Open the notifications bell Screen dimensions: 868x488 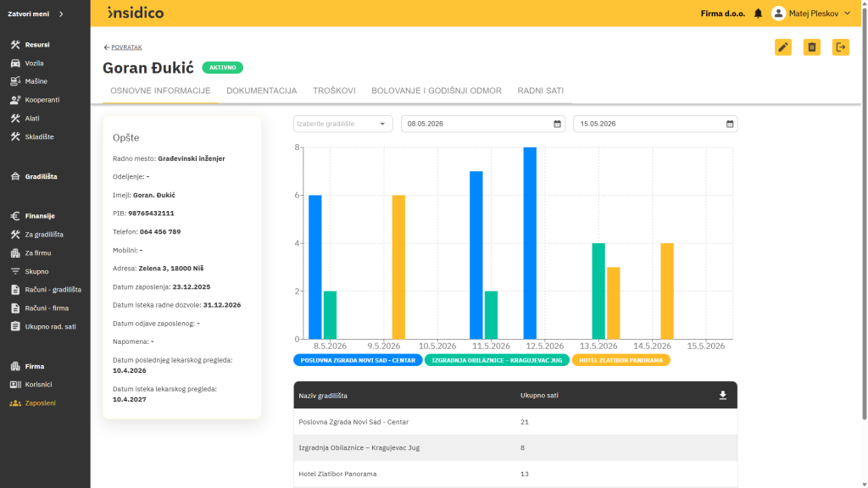(758, 14)
